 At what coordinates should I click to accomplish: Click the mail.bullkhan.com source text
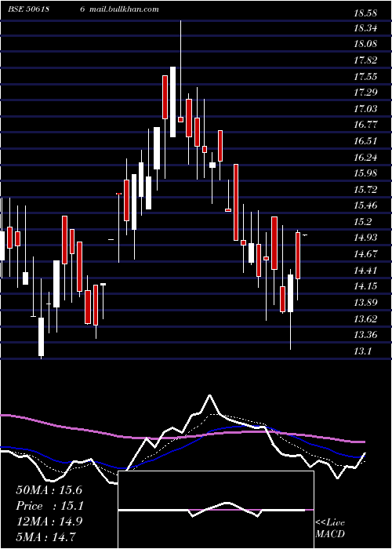pyautogui.click(x=124, y=9)
